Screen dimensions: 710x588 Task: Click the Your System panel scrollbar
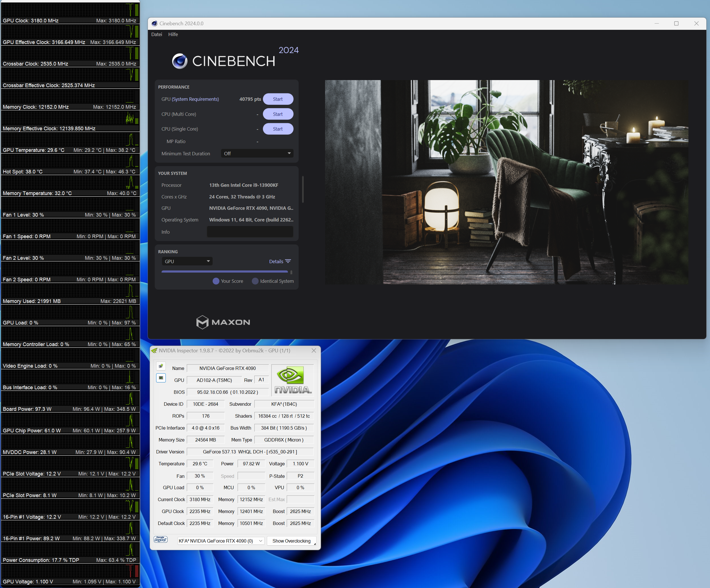point(303,189)
